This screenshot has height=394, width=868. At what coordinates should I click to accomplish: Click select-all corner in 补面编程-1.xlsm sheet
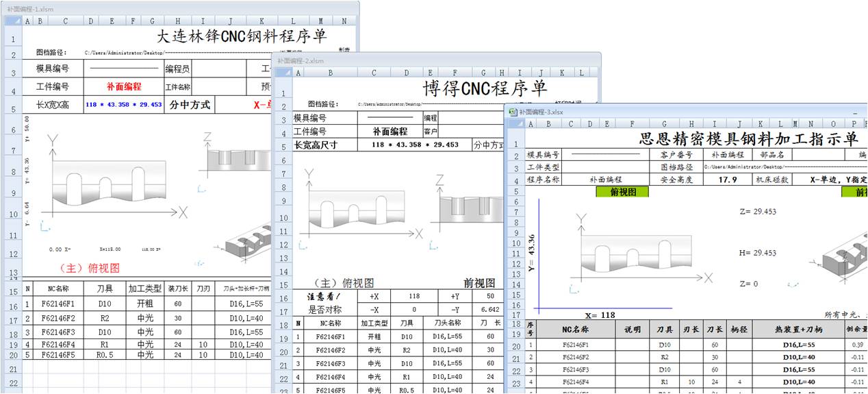[x=13, y=21]
